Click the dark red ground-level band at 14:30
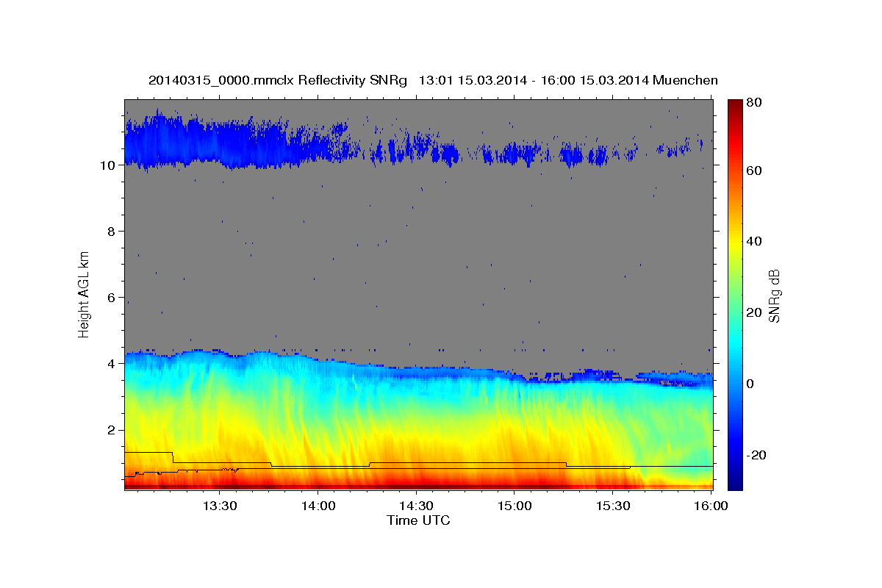 pyautogui.click(x=416, y=487)
